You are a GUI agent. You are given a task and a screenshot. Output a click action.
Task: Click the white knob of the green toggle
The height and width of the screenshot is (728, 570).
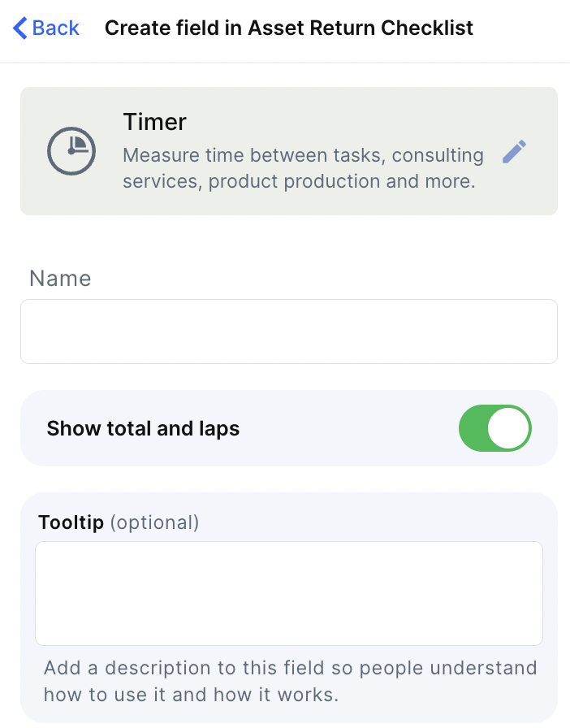pos(509,428)
